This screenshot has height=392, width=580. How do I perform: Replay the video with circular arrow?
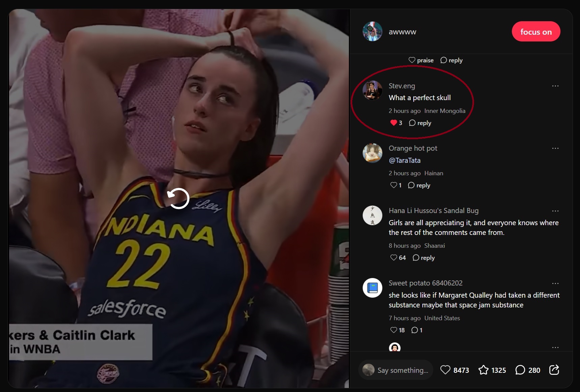click(178, 199)
